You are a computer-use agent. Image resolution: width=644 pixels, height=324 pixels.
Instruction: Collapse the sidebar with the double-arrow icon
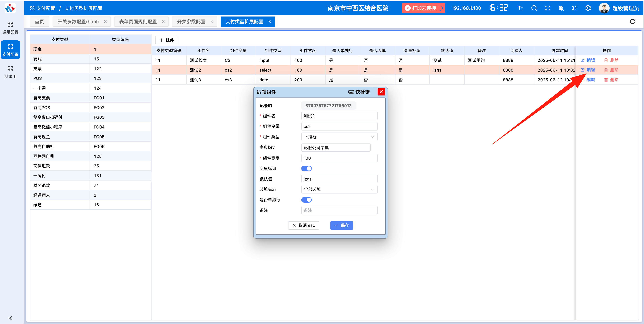pos(10,318)
